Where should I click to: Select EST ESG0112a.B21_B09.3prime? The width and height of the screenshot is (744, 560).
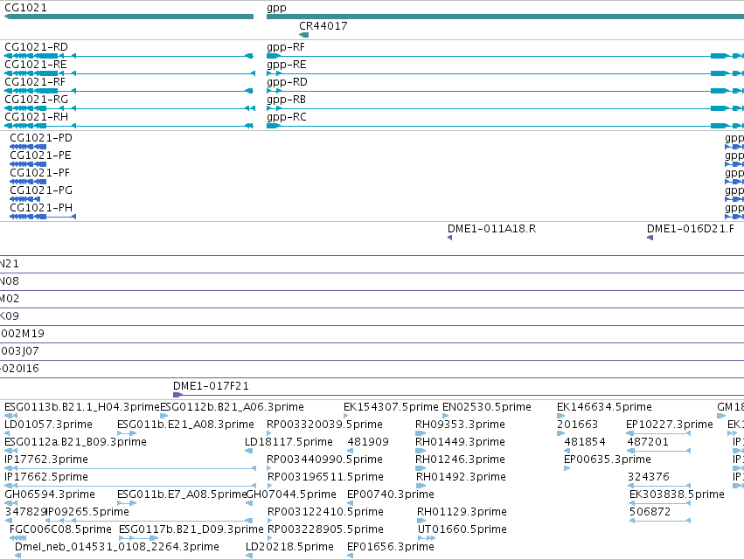(75, 442)
